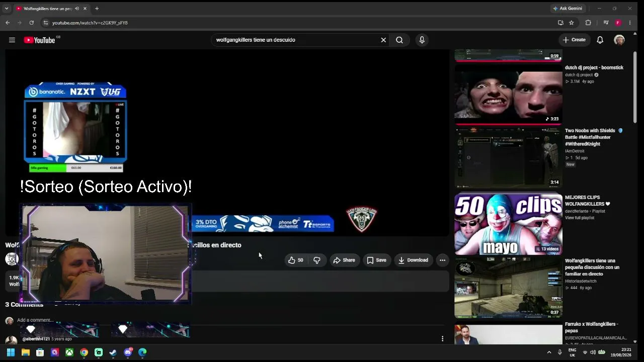
Task: Open comment options for @alberthh4121
Action: coord(442,339)
